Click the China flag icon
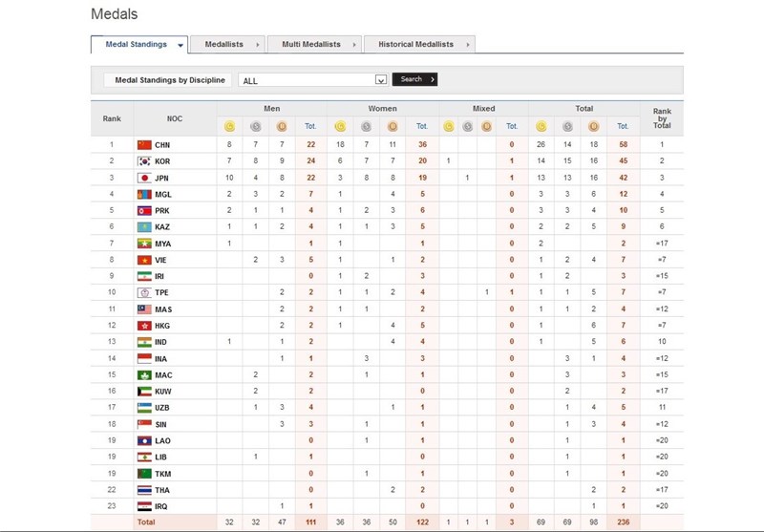The width and height of the screenshot is (764, 532). (x=145, y=145)
